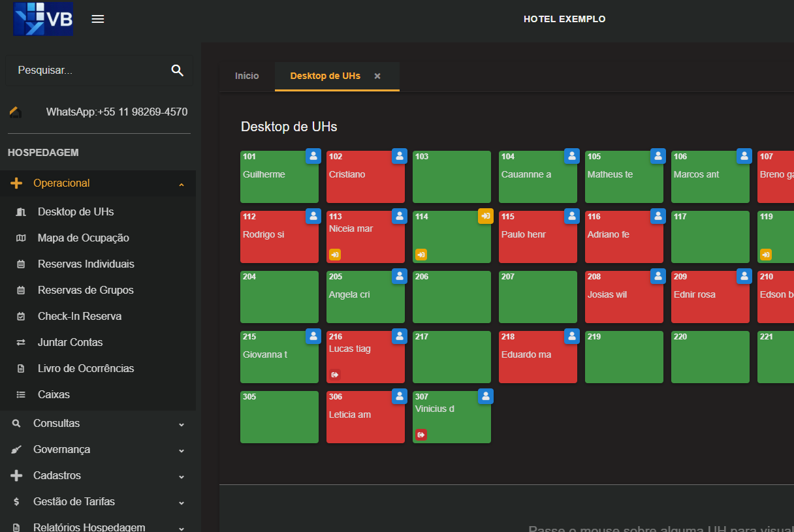
Task: Click the guest icon on room 205
Action: pyautogui.click(x=400, y=276)
